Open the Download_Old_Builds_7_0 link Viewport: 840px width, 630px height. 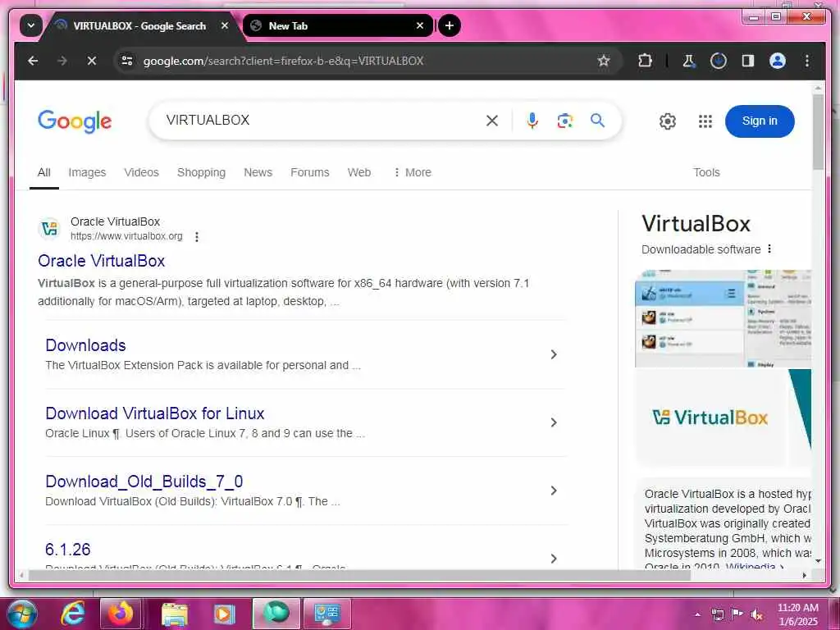(x=144, y=482)
